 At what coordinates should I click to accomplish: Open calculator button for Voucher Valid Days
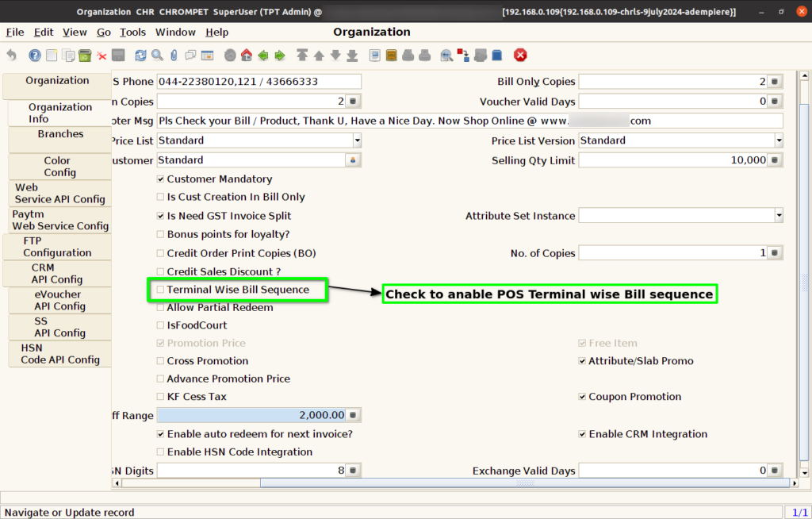(775, 101)
